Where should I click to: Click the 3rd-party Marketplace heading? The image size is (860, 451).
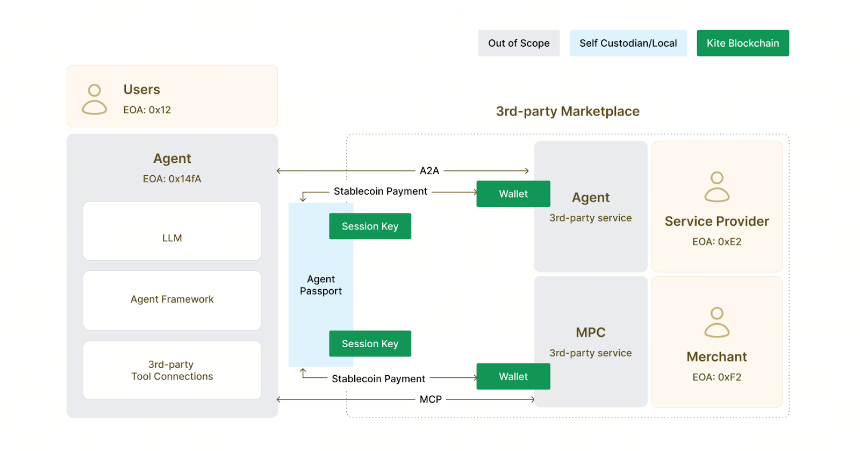pos(568,111)
